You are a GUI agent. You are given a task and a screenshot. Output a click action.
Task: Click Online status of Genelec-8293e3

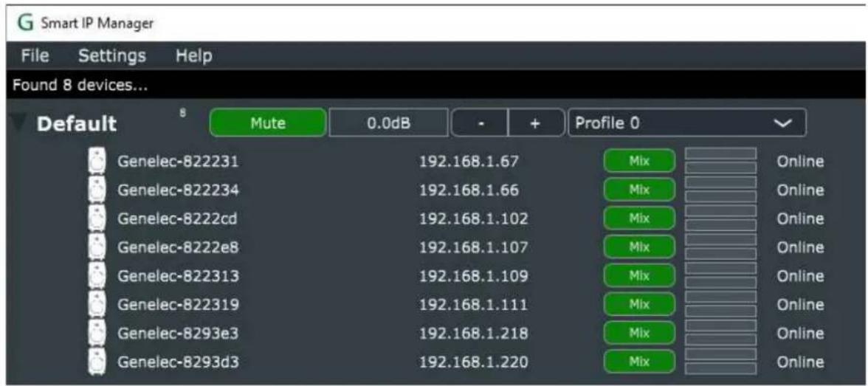coord(800,334)
